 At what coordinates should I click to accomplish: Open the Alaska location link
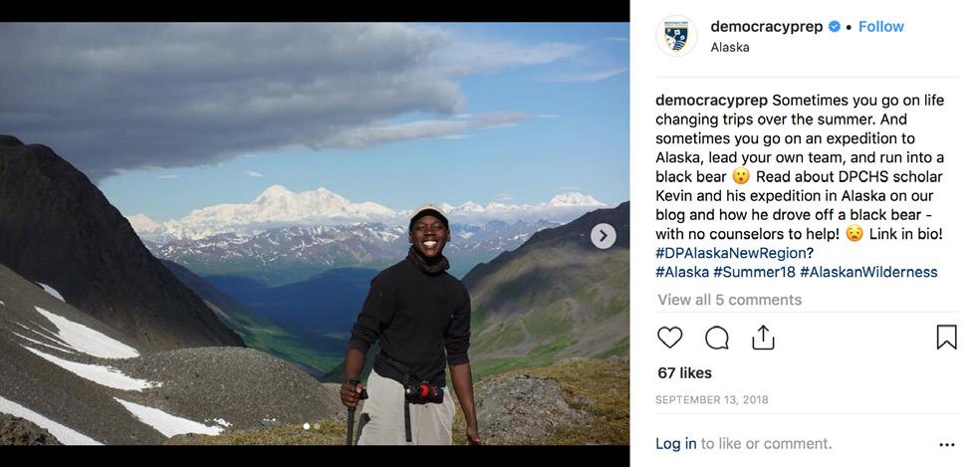pyautogui.click(x=729, y=48)
